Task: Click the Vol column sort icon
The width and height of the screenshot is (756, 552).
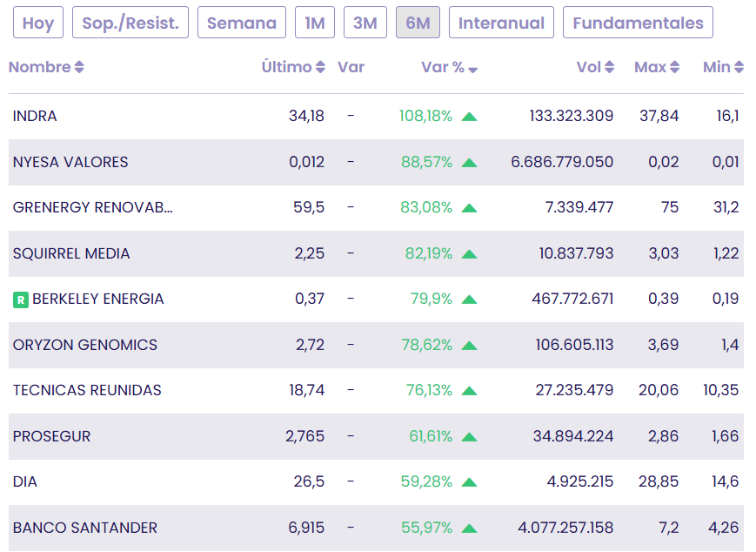Action: [x=610, y=67]
